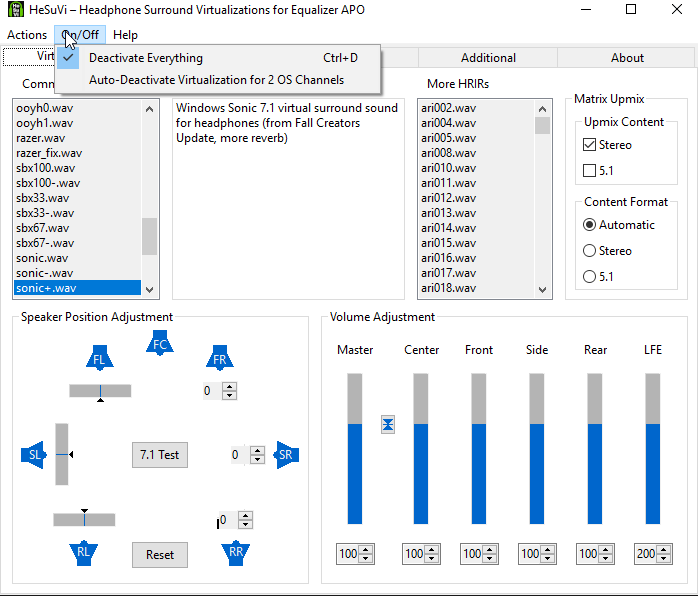Click the SL side left speaker icon

pyautogui.click(x=34, y=455)
